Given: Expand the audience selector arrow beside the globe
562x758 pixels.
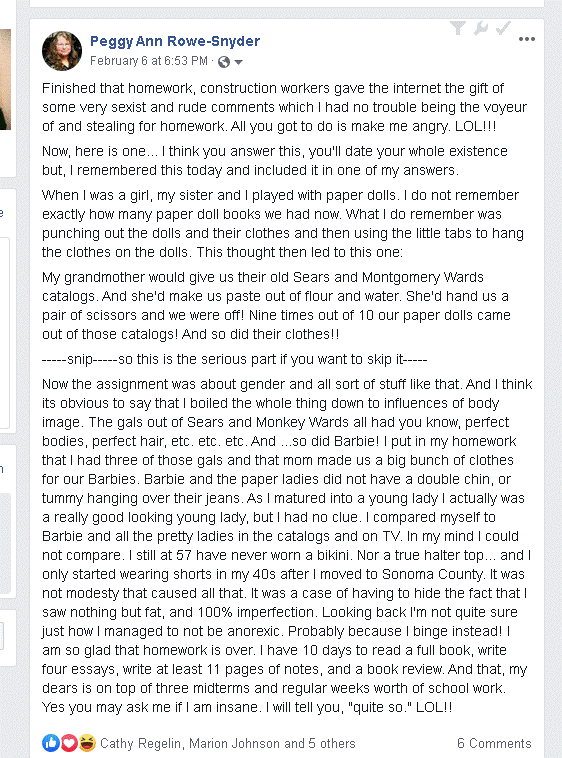Looking at the screenshot, I should tap(238, 62).
